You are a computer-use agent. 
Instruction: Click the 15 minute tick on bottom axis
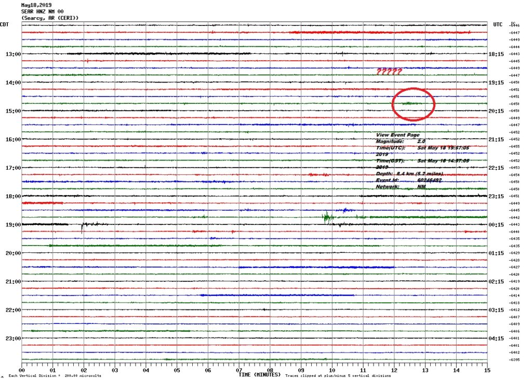487,371
